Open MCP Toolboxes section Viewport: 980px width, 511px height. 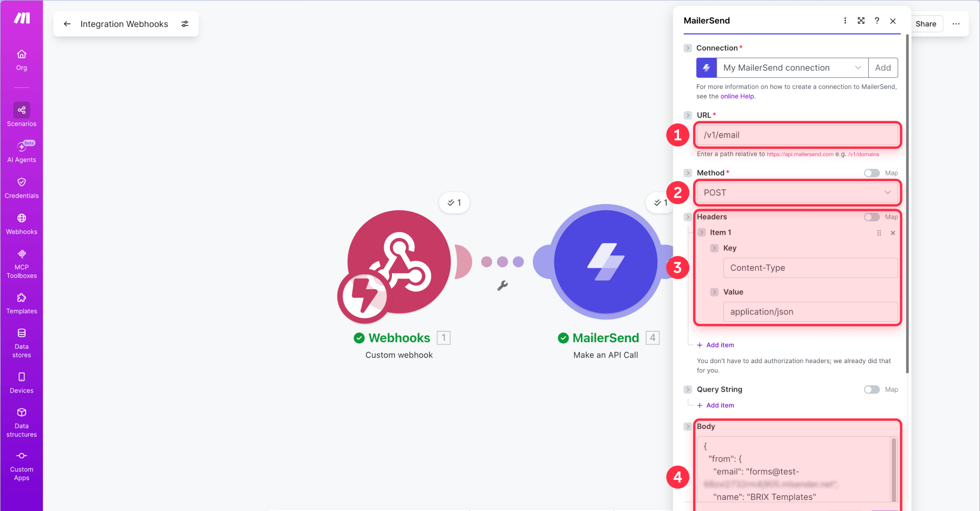(21, 264)
